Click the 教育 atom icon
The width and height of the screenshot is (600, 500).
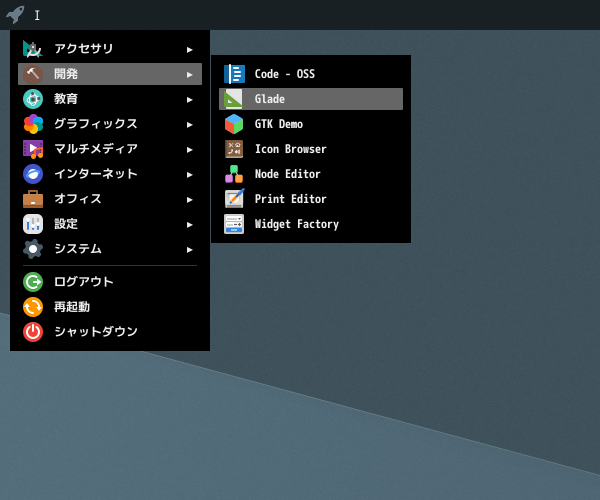pos(33,99)
